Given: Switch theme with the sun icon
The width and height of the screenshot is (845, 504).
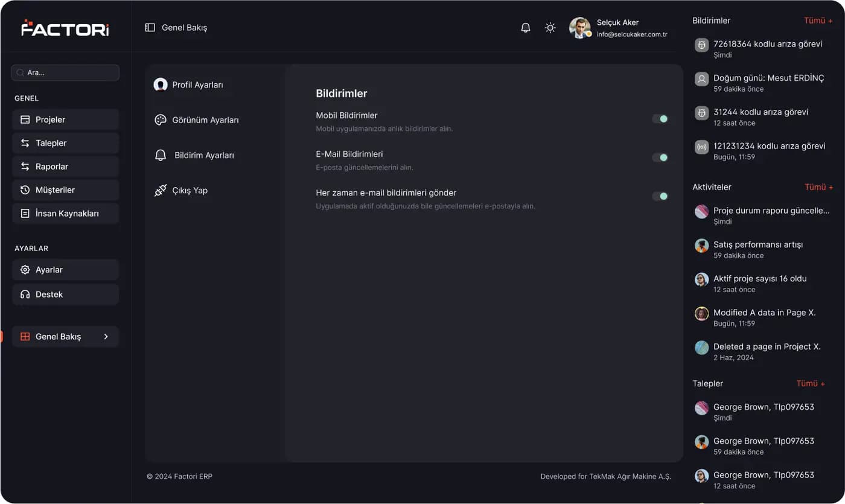Looking at the screenshot, I should tap(550, 28).
